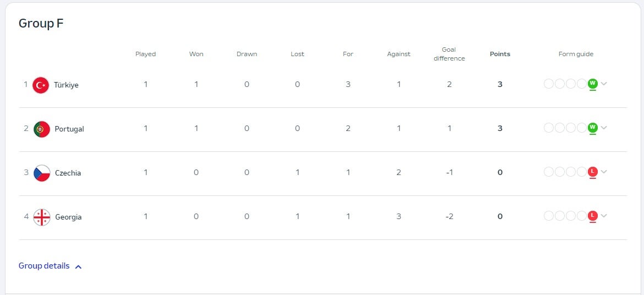Open the Czechia team name link
This screenshot has height=295, width=644.
[68, 173]
